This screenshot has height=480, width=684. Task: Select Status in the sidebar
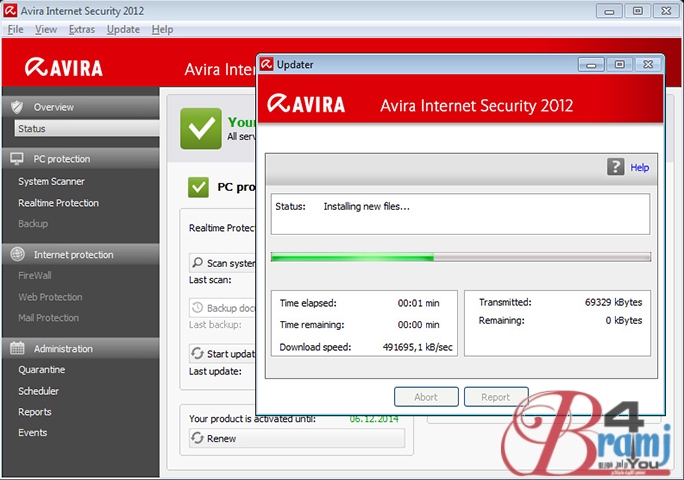tap(87, 128)
